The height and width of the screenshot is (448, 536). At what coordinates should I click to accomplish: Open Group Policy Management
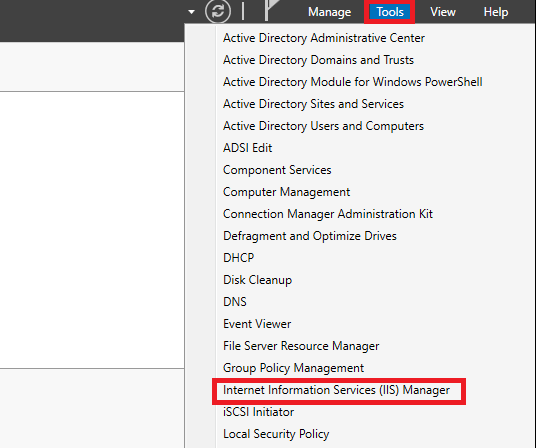click(293, 368)
